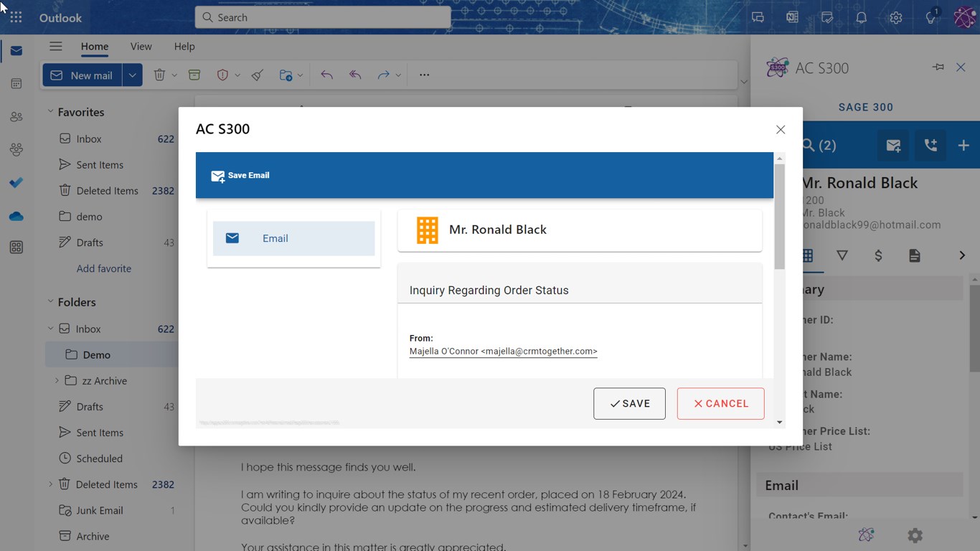Open To Do checkmark icon
The image size is (980, 551).
point(16,183)
